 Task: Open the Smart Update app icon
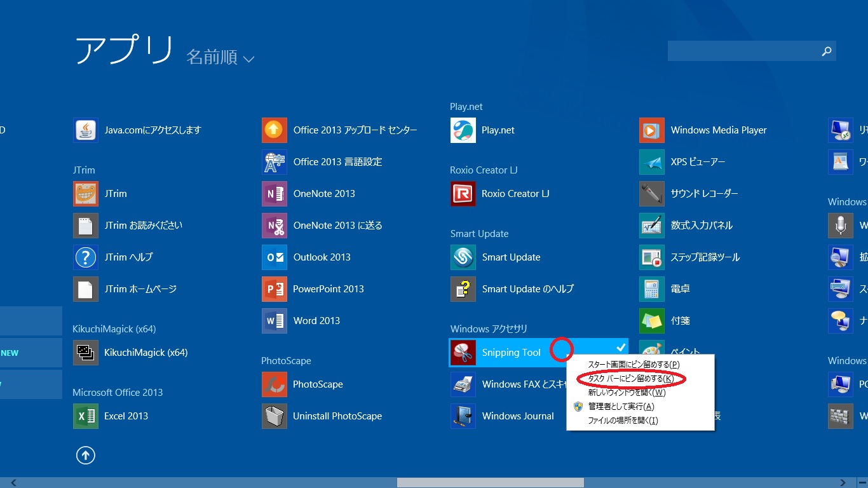coord(463,257)
